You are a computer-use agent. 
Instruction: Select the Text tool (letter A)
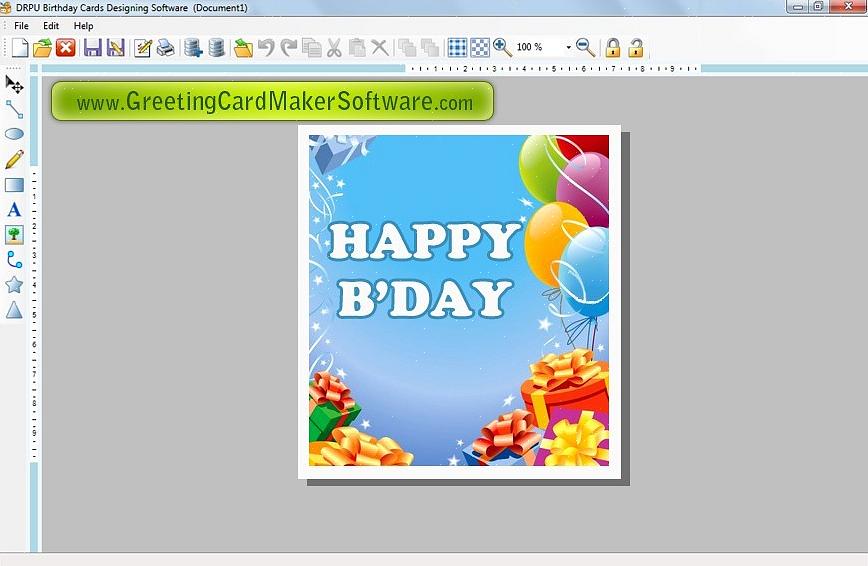click(14, 210)
